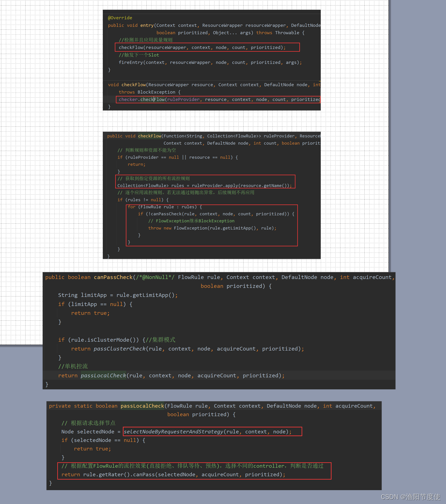446x504 pixels.
Task: Click the 'return passClusterCheck(rule, context' line
Action: (x=188, y=349)
